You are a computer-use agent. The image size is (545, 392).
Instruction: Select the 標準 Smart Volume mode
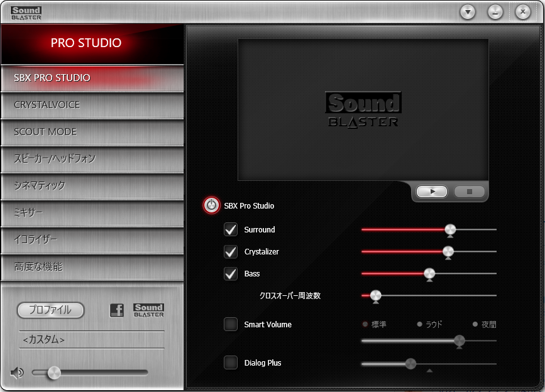pos(375,324)
